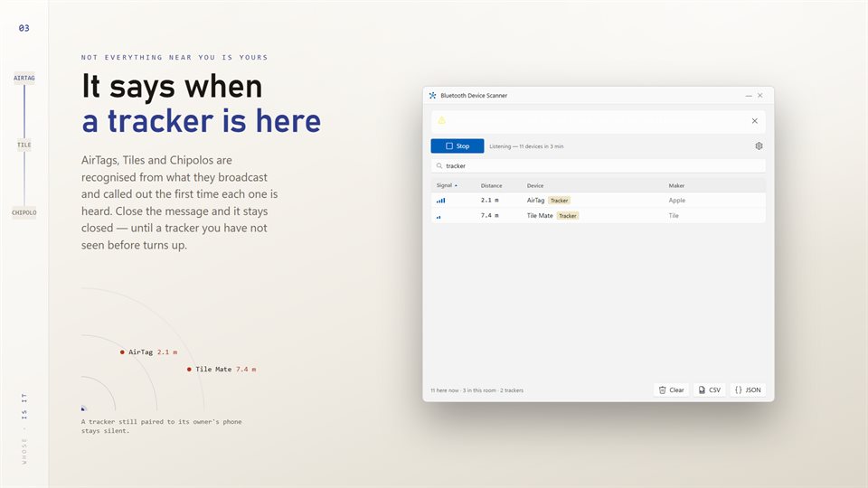The height and width of the screenshot is (488, 868).
Task: Sort by Device column header
Action: point(535,186)
